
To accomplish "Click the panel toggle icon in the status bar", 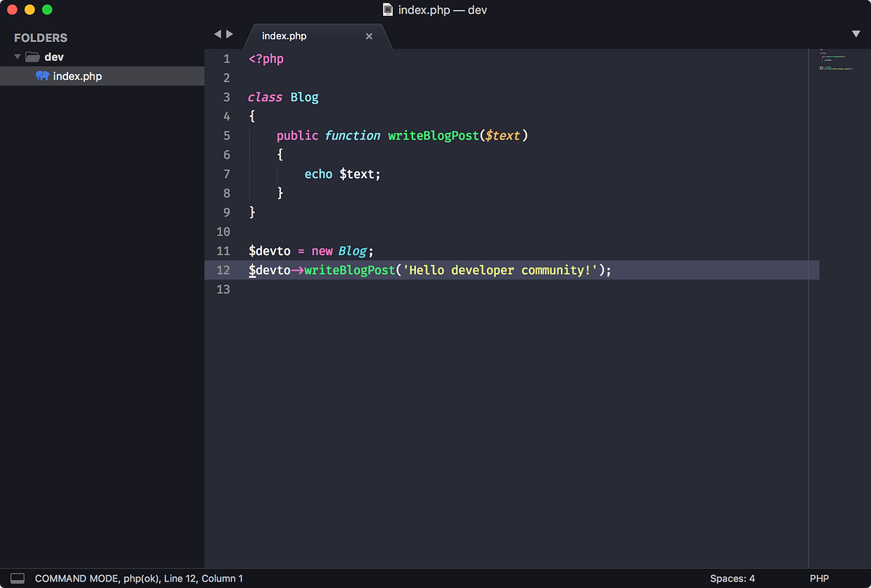I will (17, 578).
